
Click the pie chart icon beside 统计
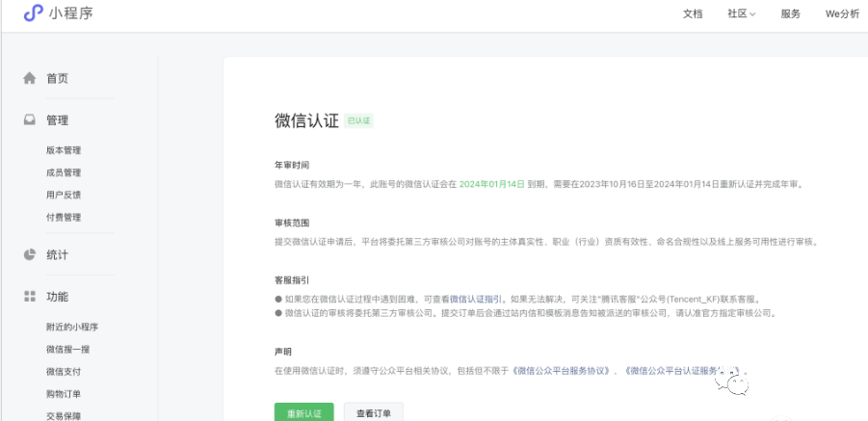click(29, 255)
